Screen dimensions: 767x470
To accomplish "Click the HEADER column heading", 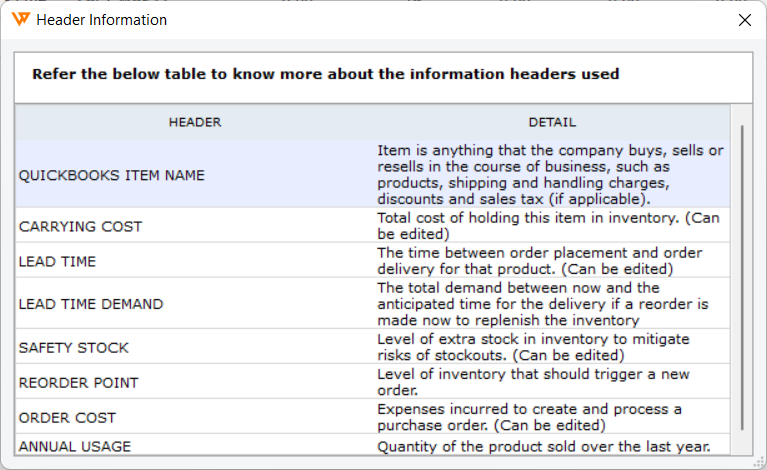I will pyautogui.click(x=195, y=122).
